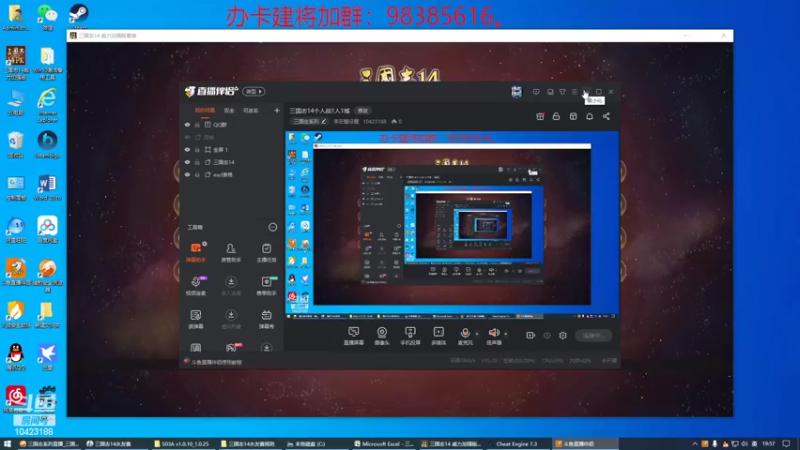Edit the 三国志系列 category tag
The image size is (800, 450).
click(x=309, y=121)
